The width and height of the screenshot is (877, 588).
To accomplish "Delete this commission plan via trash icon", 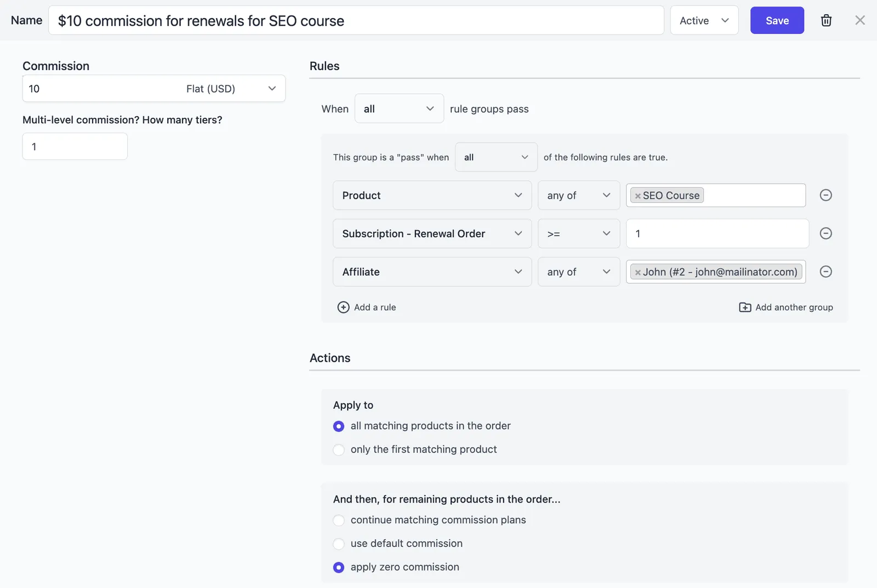I will pos(826,20).
